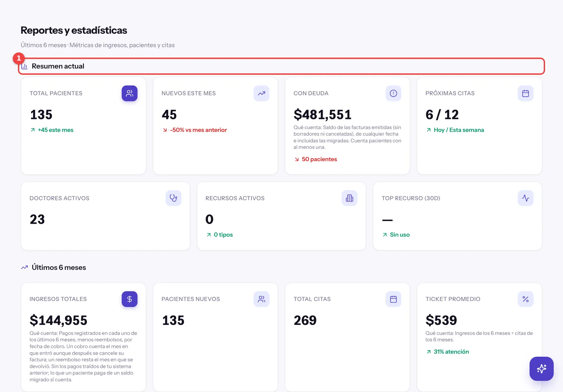
Task: Click the '$481,551' debt amount
Action: point(323,114)
